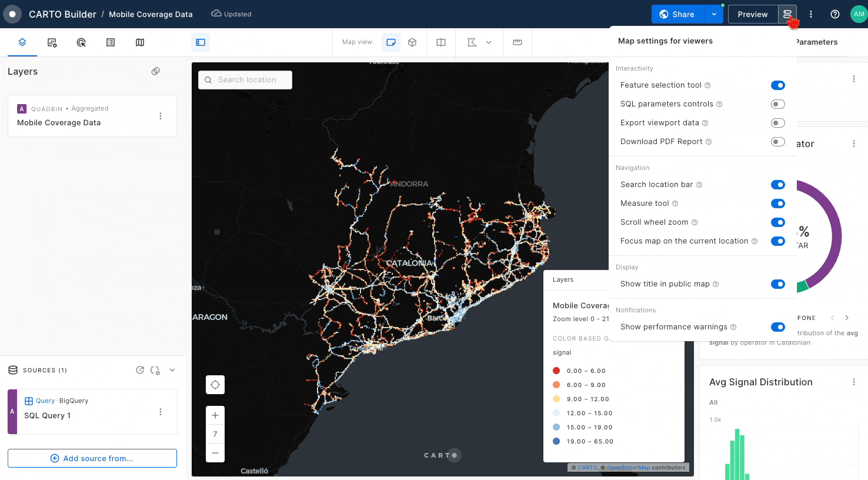This screenshot has width=868, height=480.
Task: Turn on Download PDF Report
Action: point(777,142)
